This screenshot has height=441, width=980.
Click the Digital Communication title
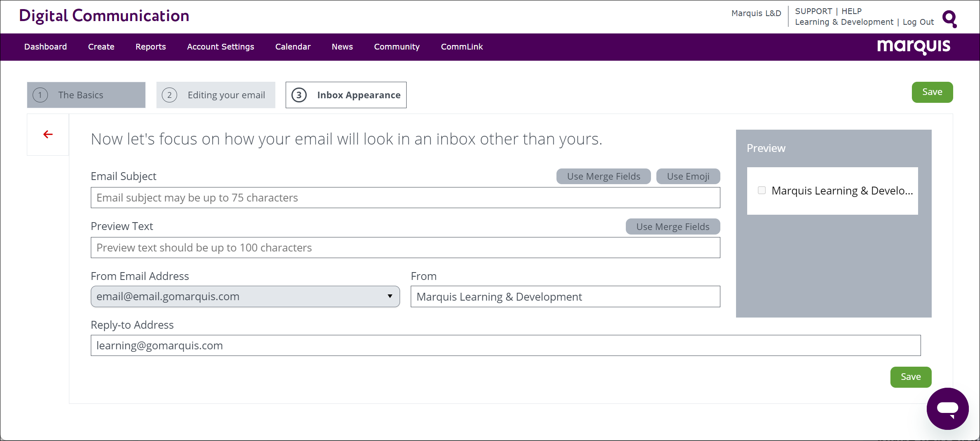(x=104, y=16)
